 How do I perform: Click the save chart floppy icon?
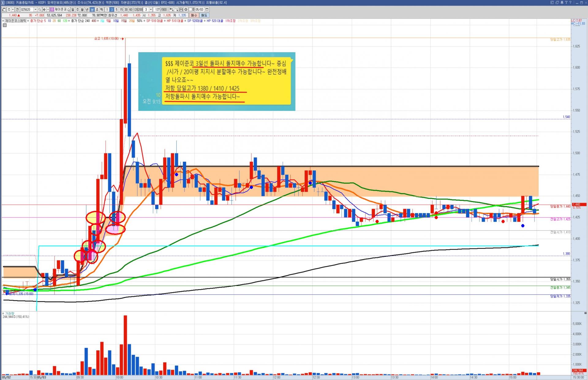pos(181,9)
